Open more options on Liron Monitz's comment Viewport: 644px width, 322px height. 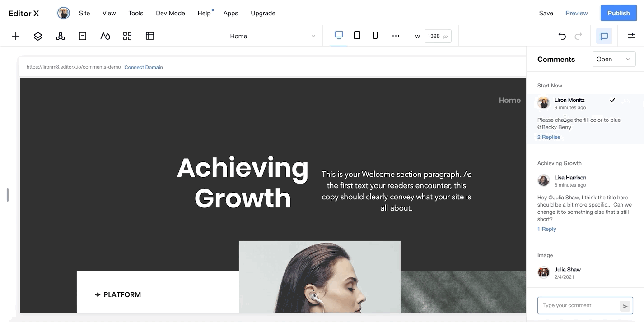(627, 101)
